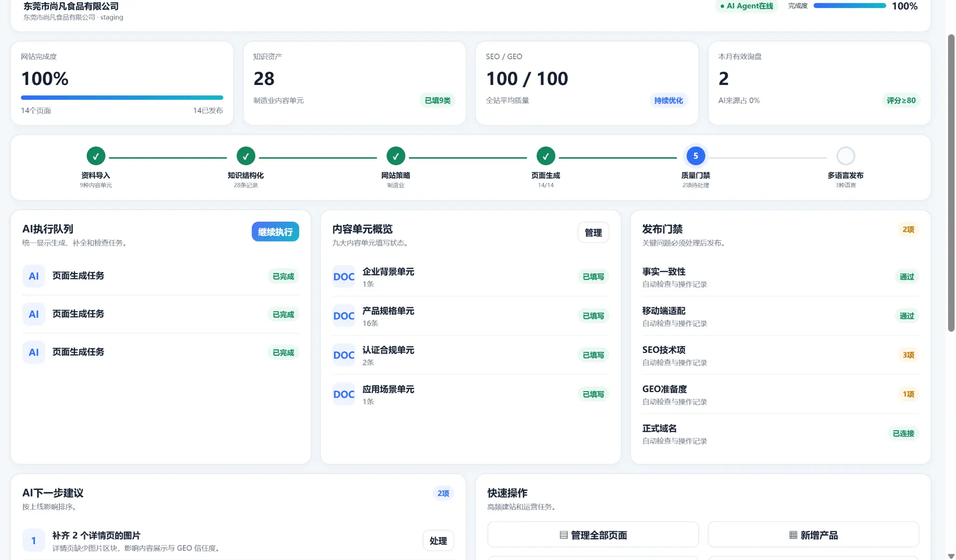Viewport: 956px width, 560px height.
Task: Click the 已填9类 tag
Action: point(437,100)
